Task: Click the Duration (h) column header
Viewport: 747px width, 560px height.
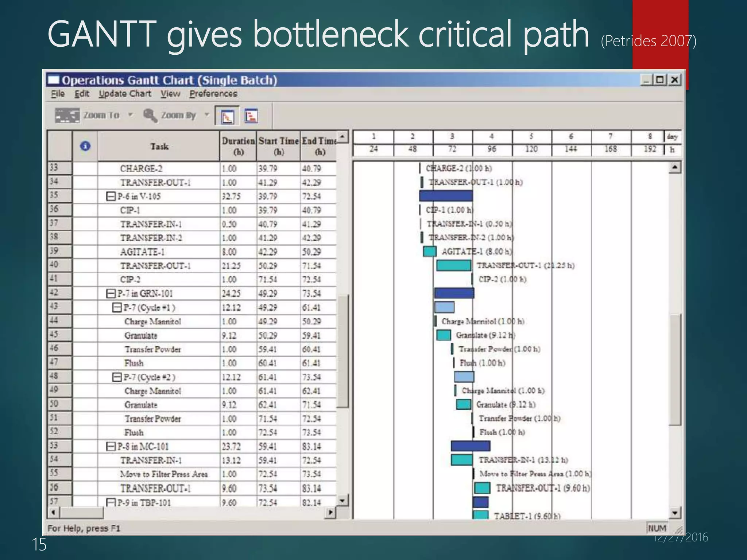Action: click(x=238, y=146)
